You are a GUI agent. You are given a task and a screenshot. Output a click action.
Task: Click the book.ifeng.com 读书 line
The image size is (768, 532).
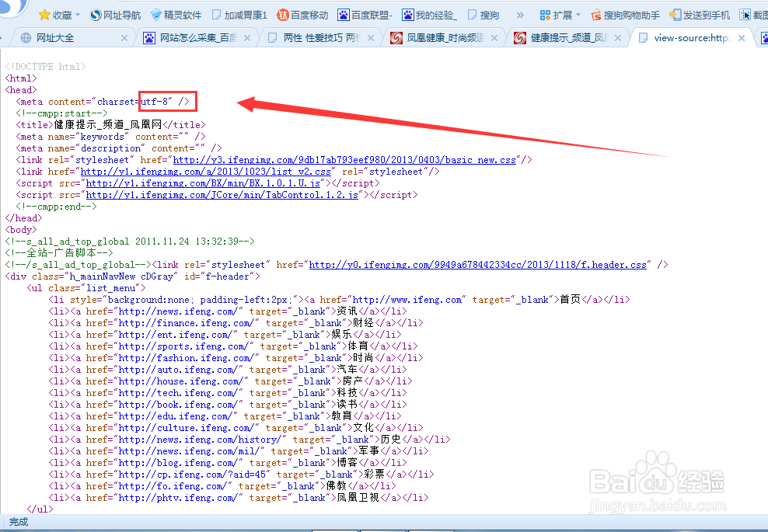pyautogui.click(x=228, y=405)
